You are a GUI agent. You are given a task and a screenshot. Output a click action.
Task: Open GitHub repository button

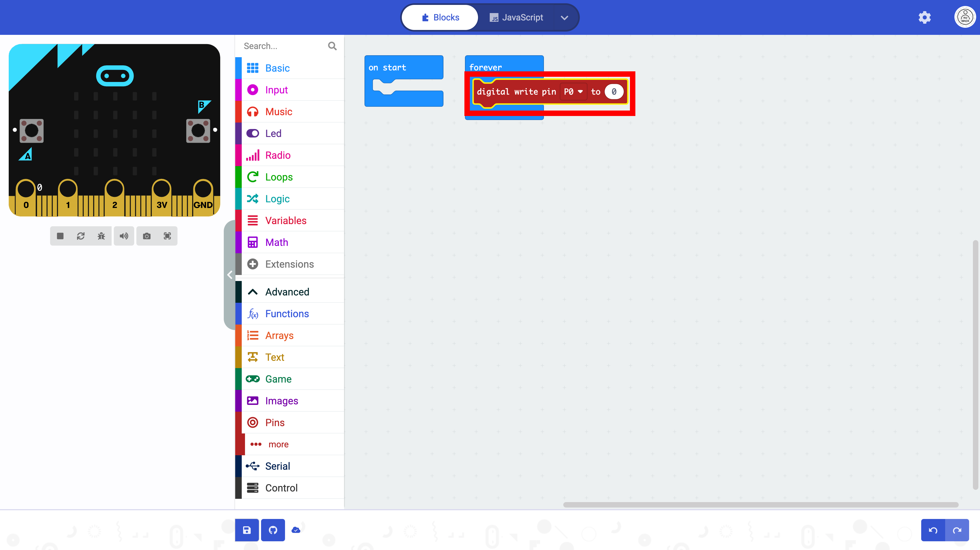point(273,530)
